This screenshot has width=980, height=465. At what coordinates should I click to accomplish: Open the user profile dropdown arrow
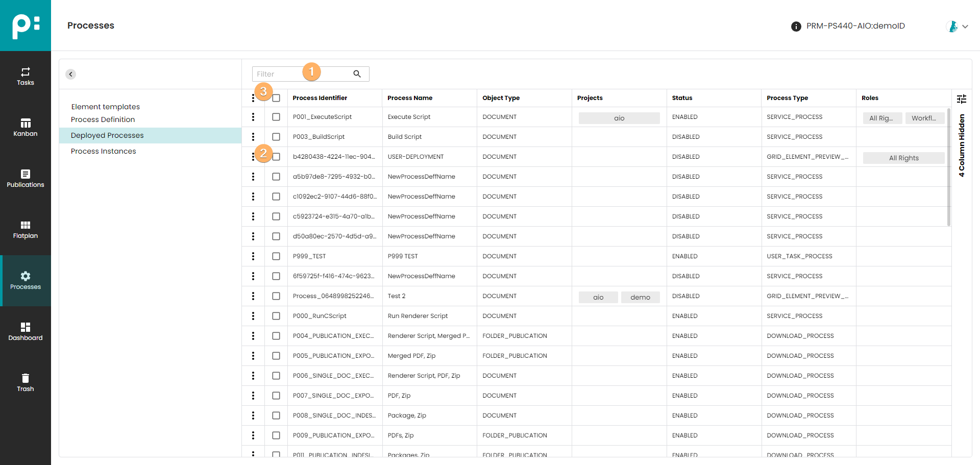(965, 27)
